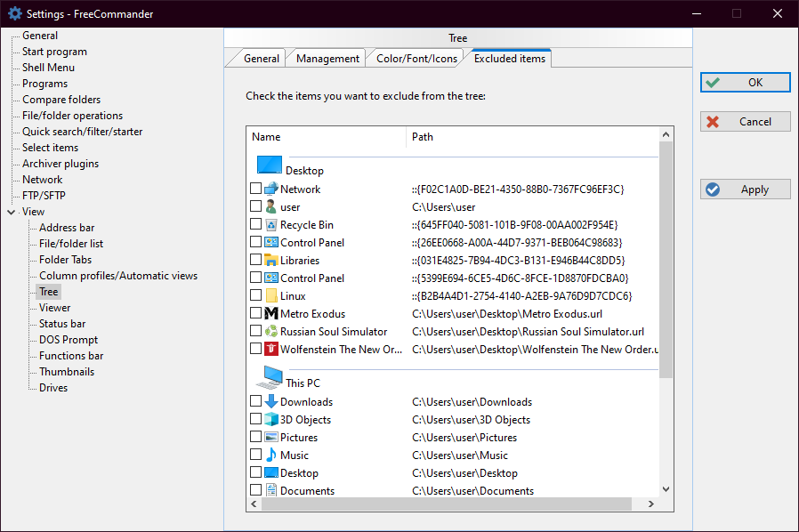Select the Recycle Bin icon
The width and height of the screenshot is (799, 532).
coord(271,225)
